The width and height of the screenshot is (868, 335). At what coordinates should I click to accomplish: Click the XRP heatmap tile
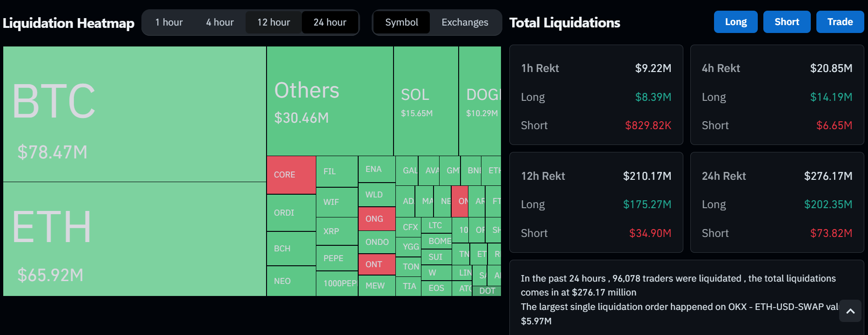tap(337, 231)
